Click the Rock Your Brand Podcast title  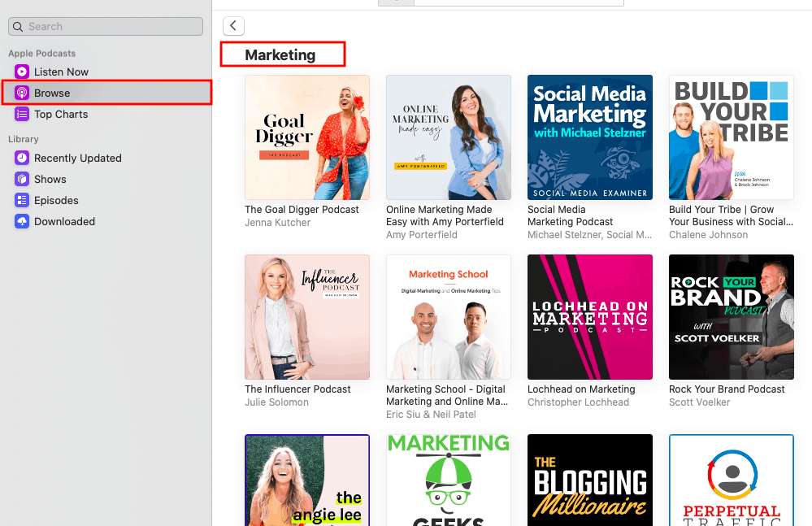click(727, 389)
